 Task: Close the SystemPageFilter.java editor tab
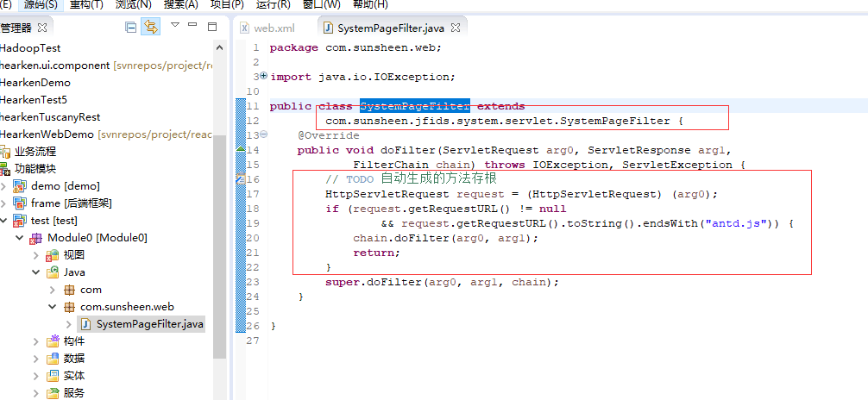coord(456,28)
